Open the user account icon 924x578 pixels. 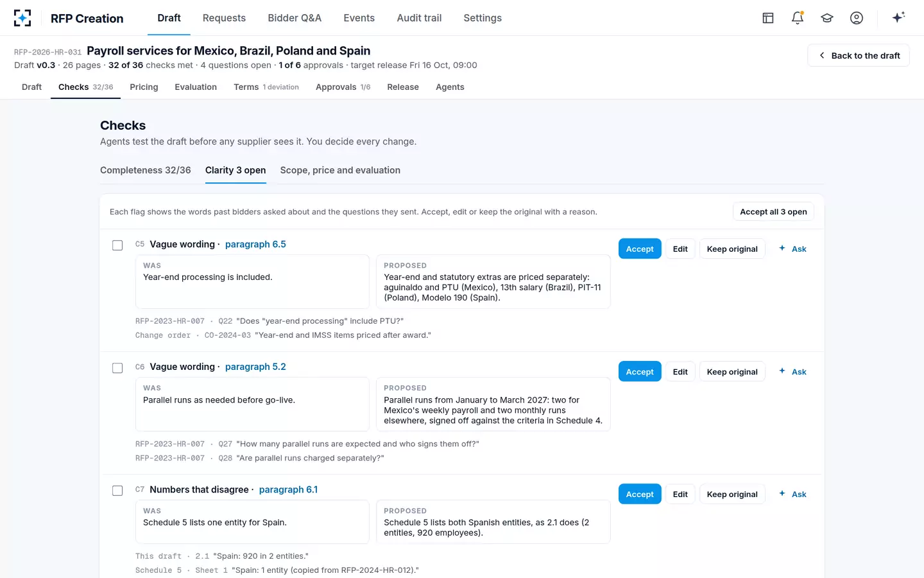coord(857,18)
